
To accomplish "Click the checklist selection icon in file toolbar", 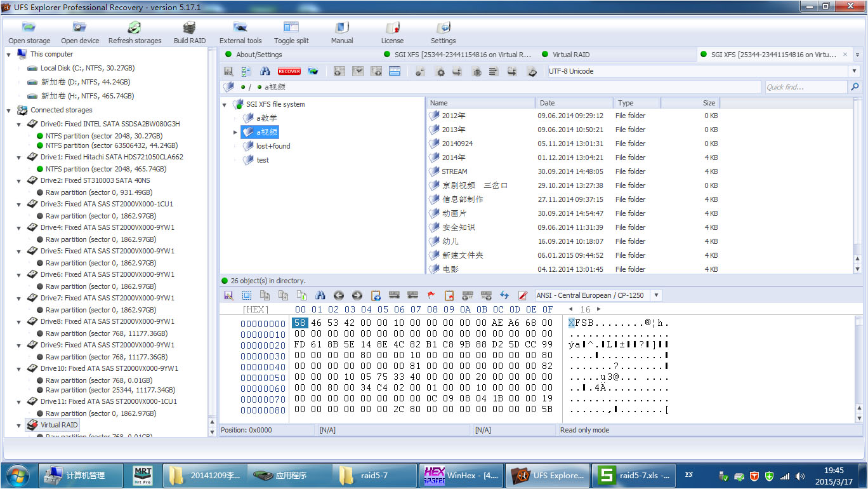I will point(246,71).
